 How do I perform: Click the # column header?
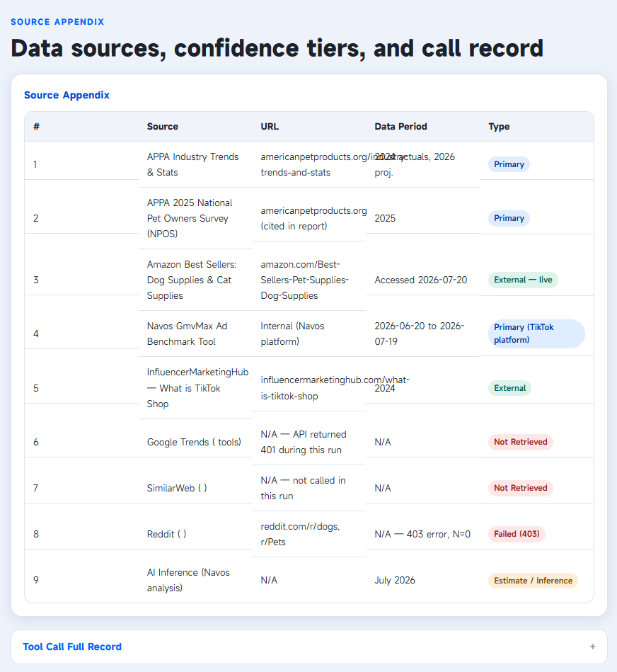pyautogui.click(x=37, y=127)
